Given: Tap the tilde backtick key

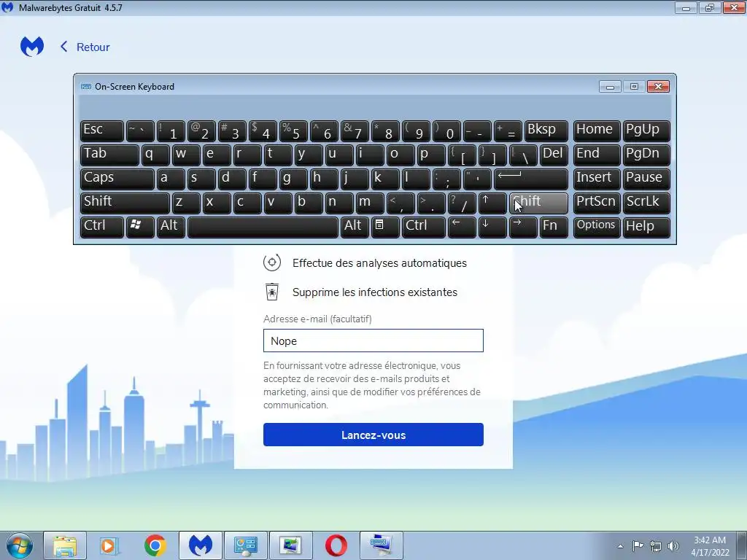Looking at the screenshot, I should click(x=140, y=131).
